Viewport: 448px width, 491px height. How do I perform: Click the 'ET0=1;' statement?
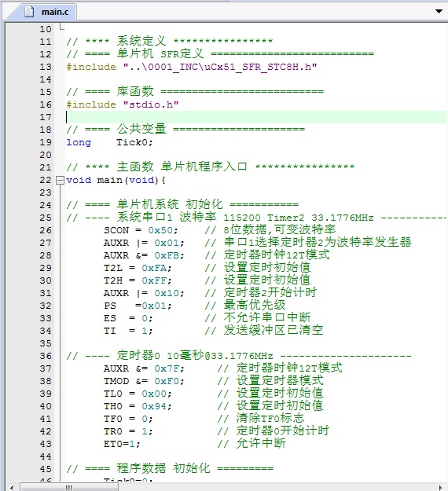tap(122, 444)
